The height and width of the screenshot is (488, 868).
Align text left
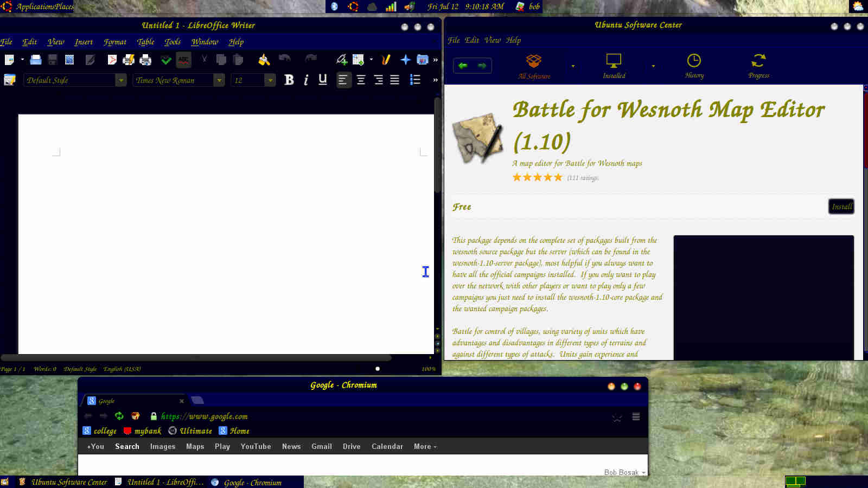(343, 80)
